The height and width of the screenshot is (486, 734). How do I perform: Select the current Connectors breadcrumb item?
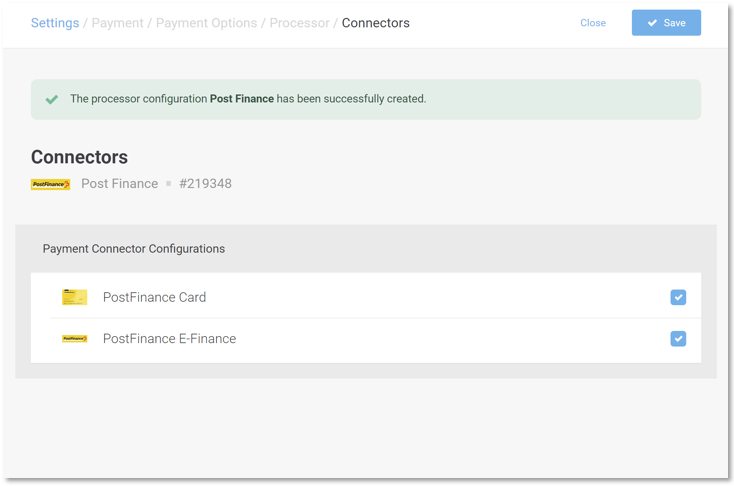pos(375,23)
